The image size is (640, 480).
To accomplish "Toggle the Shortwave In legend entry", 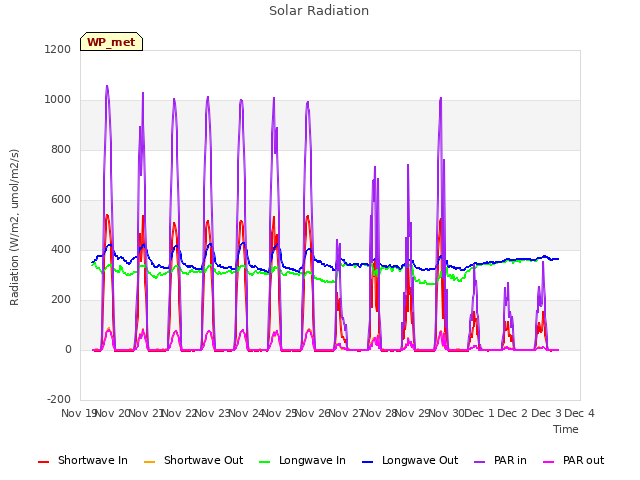I will 83,460.
